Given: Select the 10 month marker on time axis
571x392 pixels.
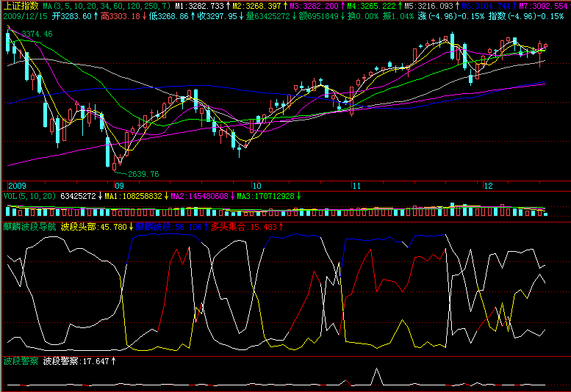Looking at the screenshot, I should [x=256, y=186].
